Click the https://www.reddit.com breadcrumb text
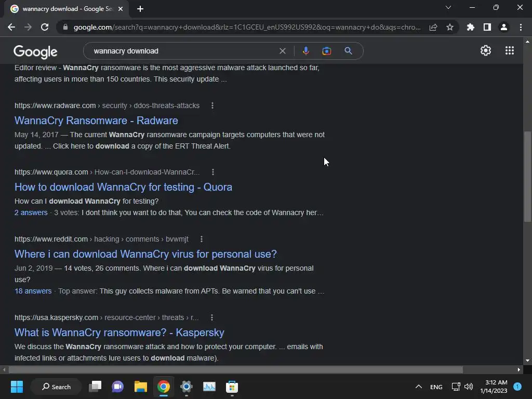The height and width of the screenshot is (399, 532). pyautogui.click(x=51, y=239)
